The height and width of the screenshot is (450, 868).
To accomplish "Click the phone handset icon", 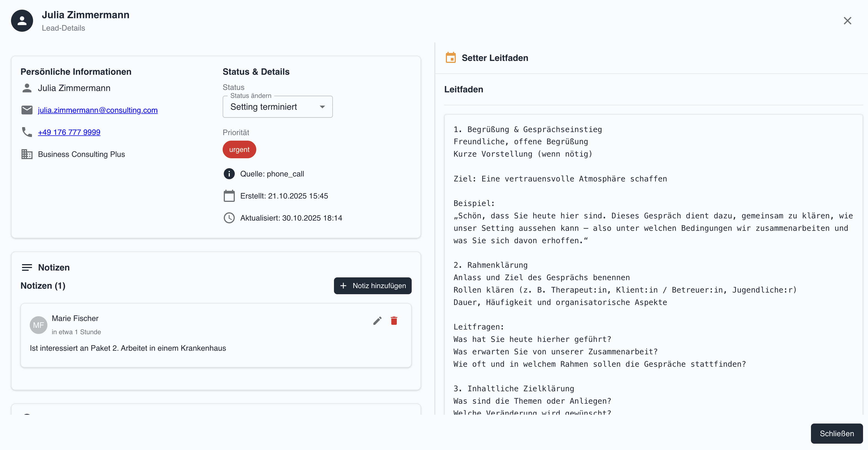I will [27, 132].
